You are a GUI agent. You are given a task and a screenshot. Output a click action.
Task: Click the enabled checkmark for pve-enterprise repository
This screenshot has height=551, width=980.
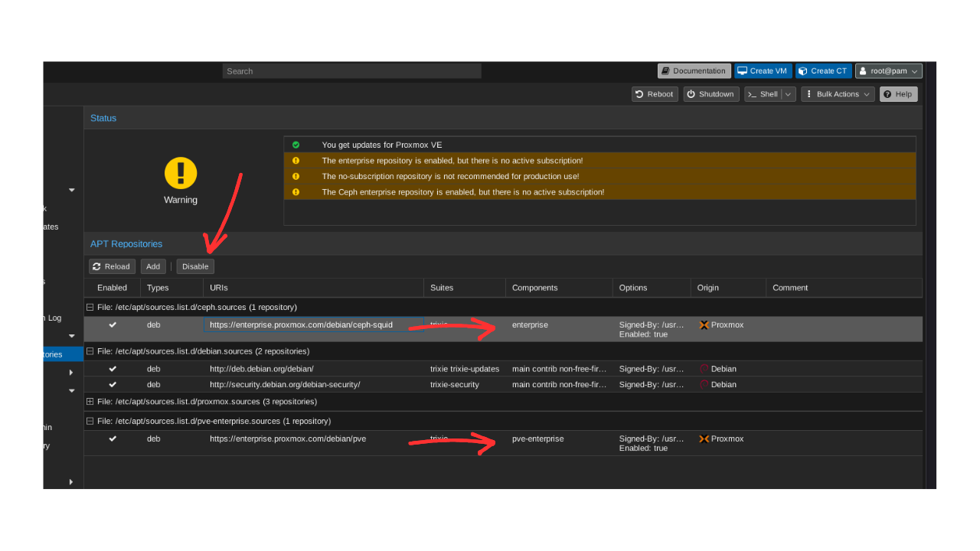[x=113, y=439]
